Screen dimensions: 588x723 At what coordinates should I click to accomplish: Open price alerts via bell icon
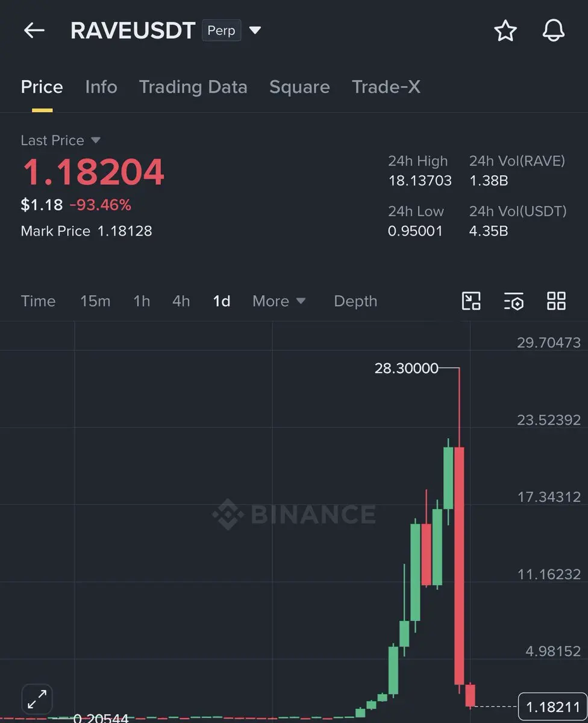554,30
